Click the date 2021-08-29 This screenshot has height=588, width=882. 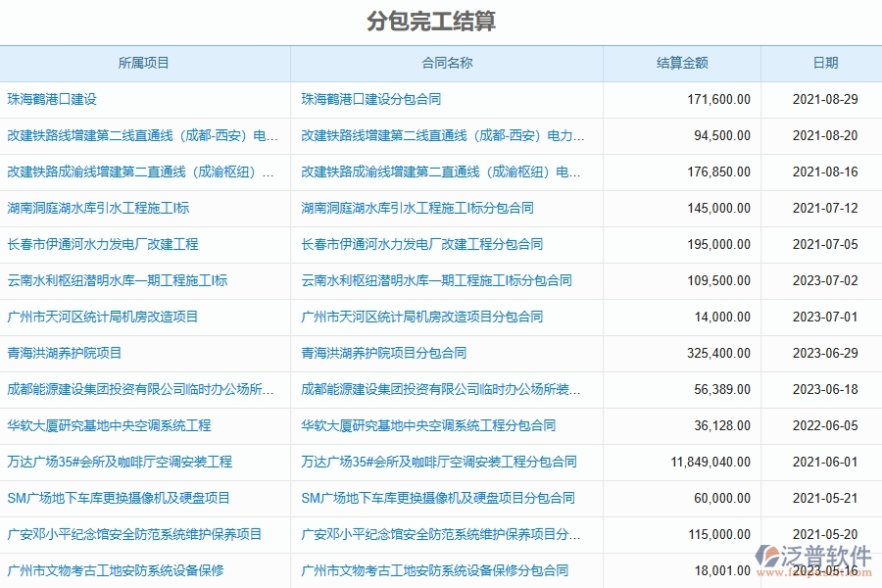823,99
